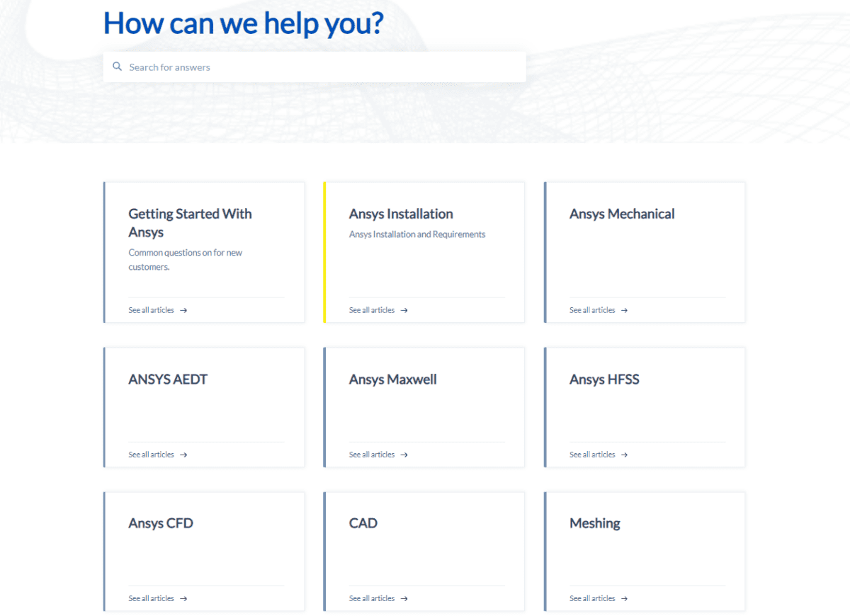Click arrow icon in ANSYS AEDT card
Screen dimensions: 850x616
click(x=183, y=455)
